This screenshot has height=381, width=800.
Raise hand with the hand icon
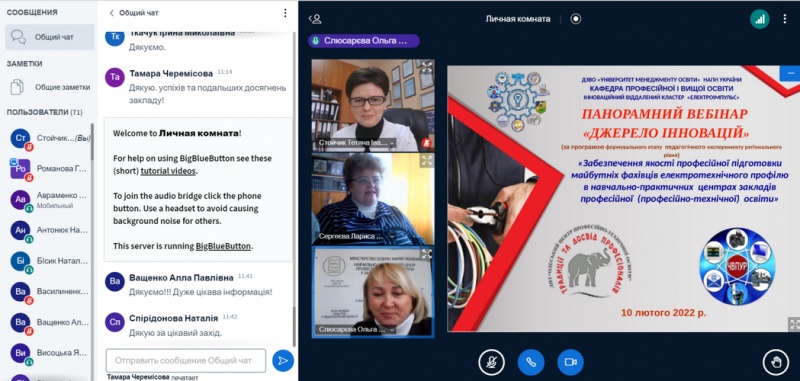[776, 362]
